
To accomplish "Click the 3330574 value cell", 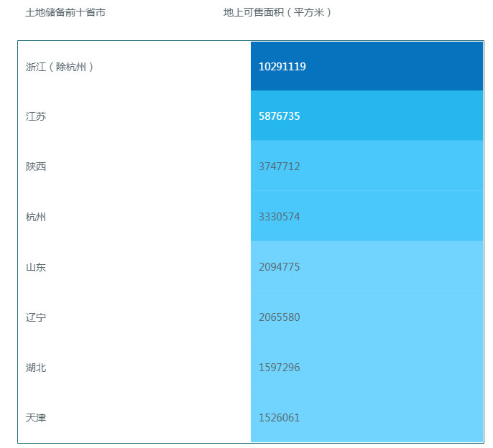I will pyautogui.click(x=280, y=217).
